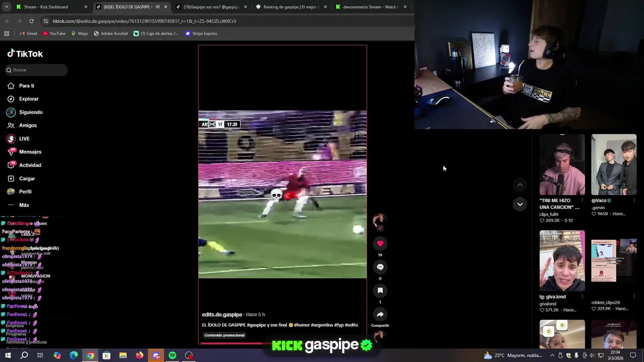Click the Contenido promocional label

point(224,335)
